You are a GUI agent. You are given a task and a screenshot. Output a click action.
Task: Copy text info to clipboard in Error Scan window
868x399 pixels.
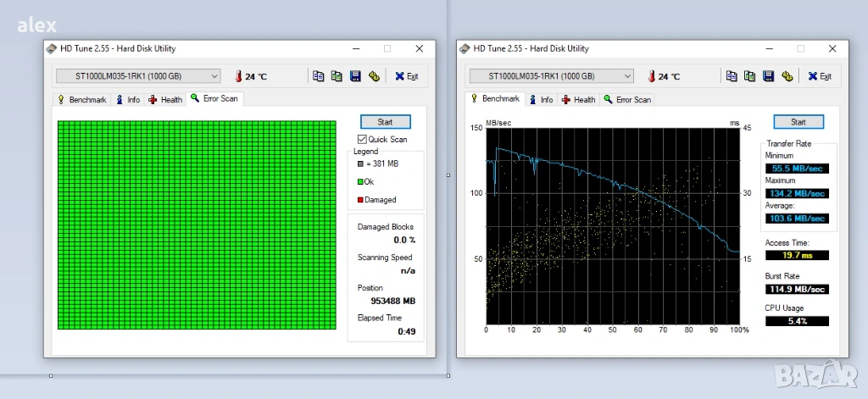pyautogui.click(x=319, y=76)
